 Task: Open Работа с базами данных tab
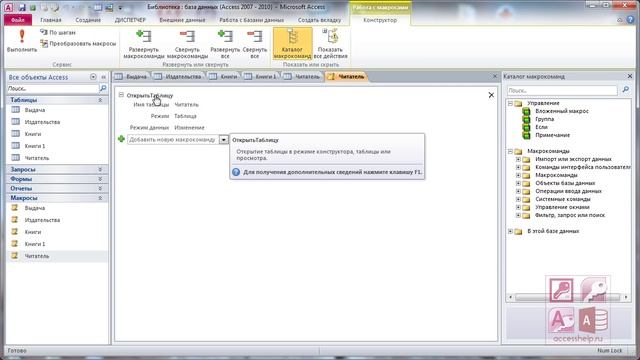251,20
